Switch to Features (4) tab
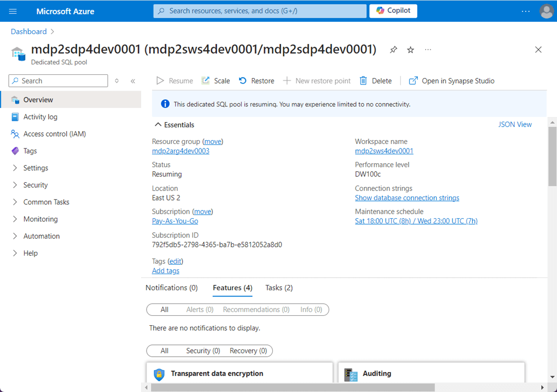The width and height of the screenshot is (557, 392). coord(233,288)
